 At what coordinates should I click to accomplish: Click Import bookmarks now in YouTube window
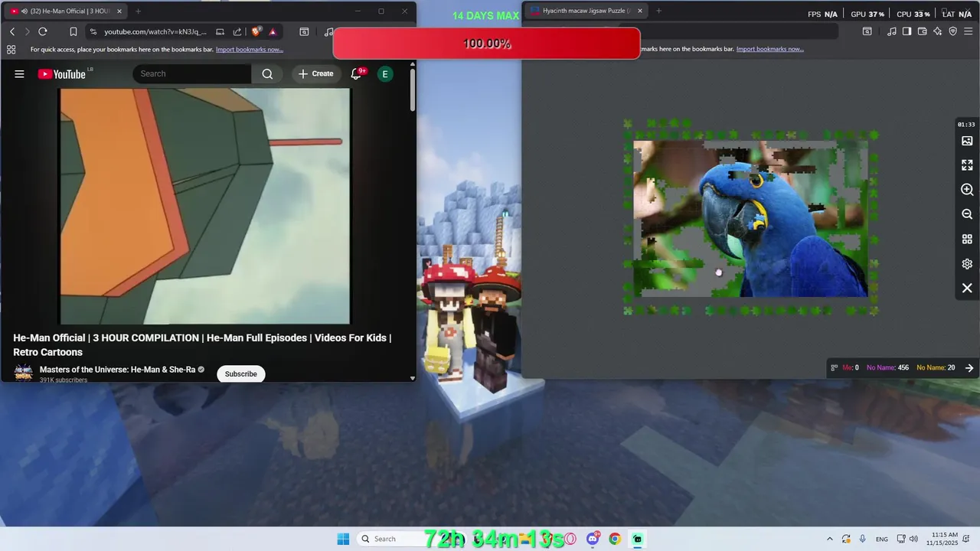[250, 49]
